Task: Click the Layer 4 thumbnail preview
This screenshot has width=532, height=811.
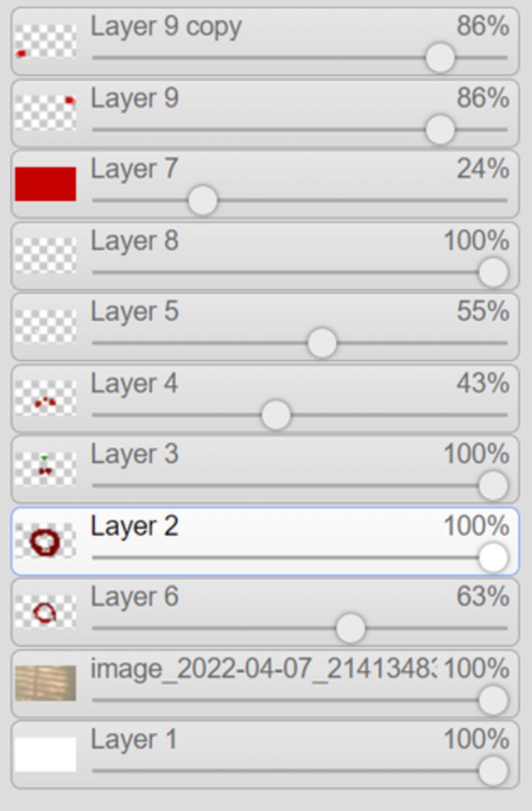Action: click(x=46, y=398)
